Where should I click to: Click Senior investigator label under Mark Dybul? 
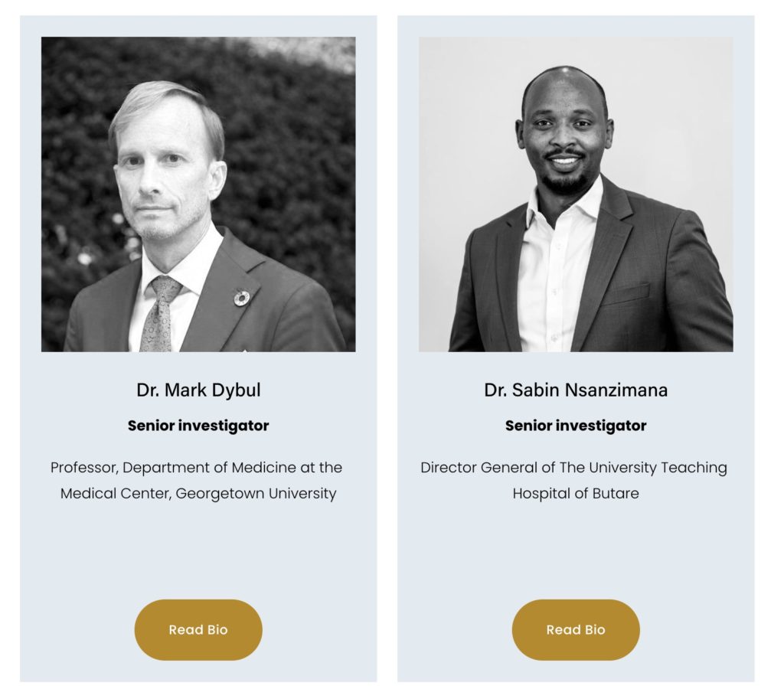point(198,426)
